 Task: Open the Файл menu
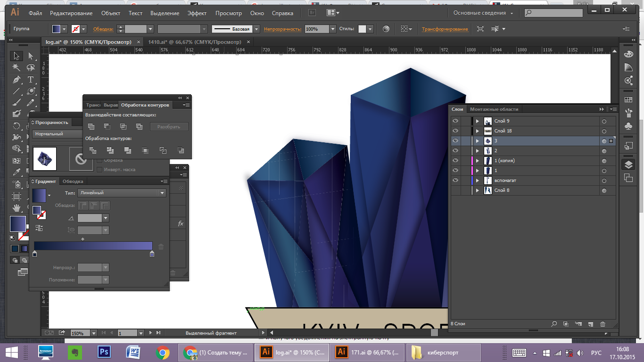point(34,13)
